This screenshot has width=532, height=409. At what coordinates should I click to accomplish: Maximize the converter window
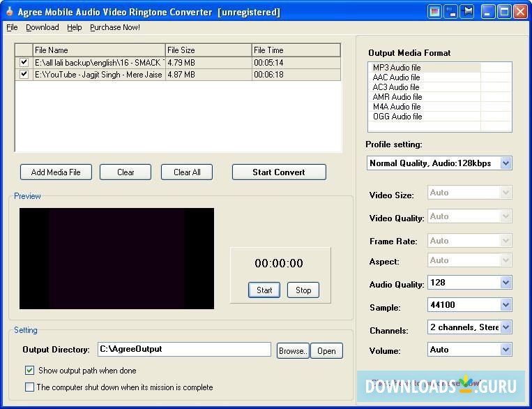click(x=505, y=13)
